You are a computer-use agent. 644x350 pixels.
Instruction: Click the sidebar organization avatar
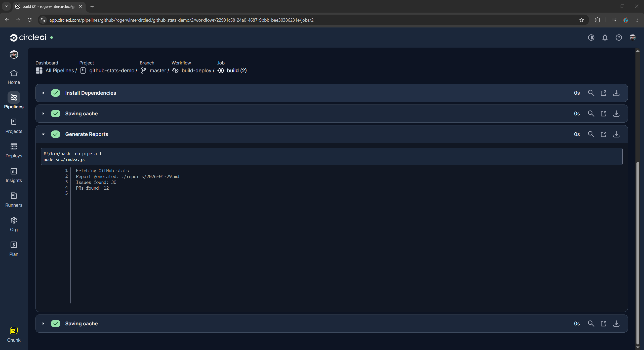click(14, 54)
